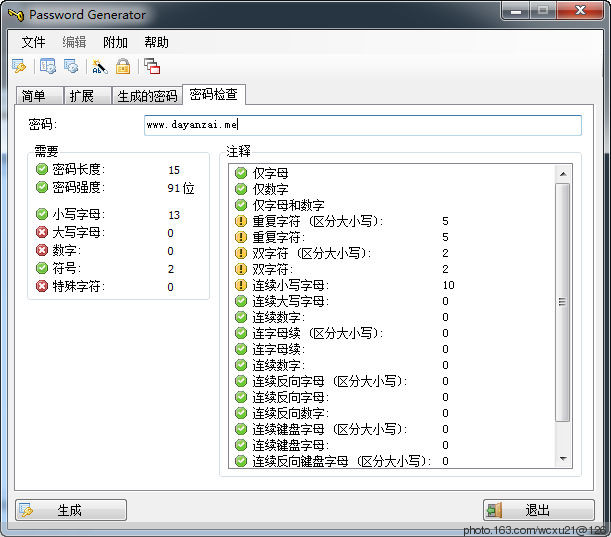The height and width of the screenshot is (537, 611).
Task: Click the green check beside 连续反向数字
Action: [x=241, y=413]
